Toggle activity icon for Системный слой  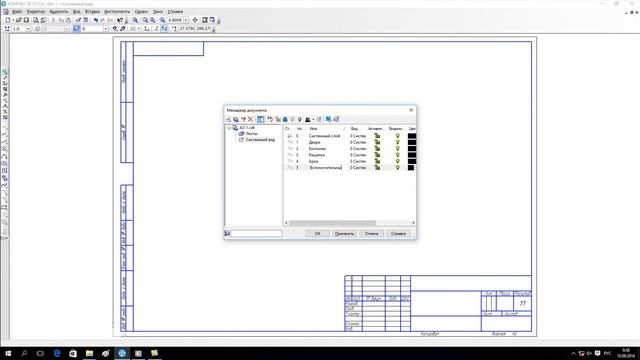377,136
